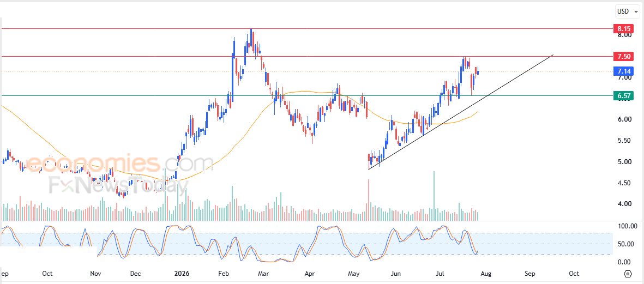This screenshot has width=644, height=284.
Task: Click the stochastic 100.00 scale label
Action: click(627, 226)
